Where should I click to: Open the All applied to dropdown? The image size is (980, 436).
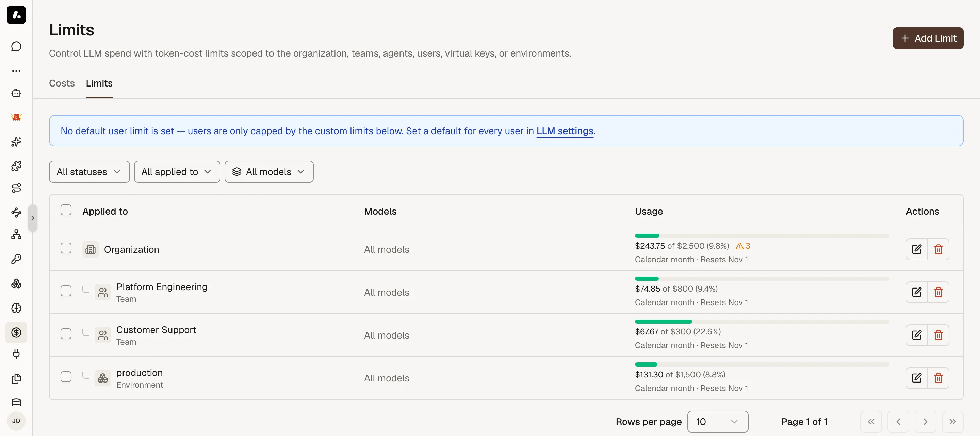click(177, 172)
